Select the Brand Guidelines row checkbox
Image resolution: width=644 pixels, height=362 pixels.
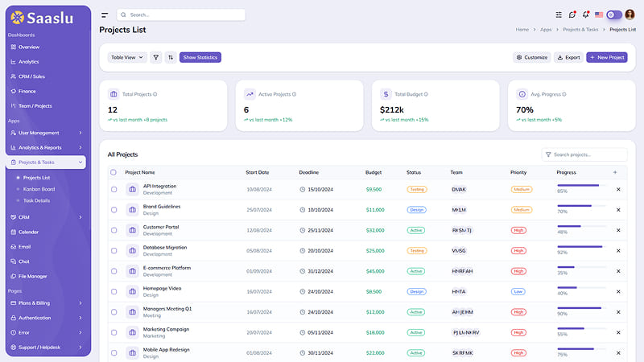coord(114,210)
